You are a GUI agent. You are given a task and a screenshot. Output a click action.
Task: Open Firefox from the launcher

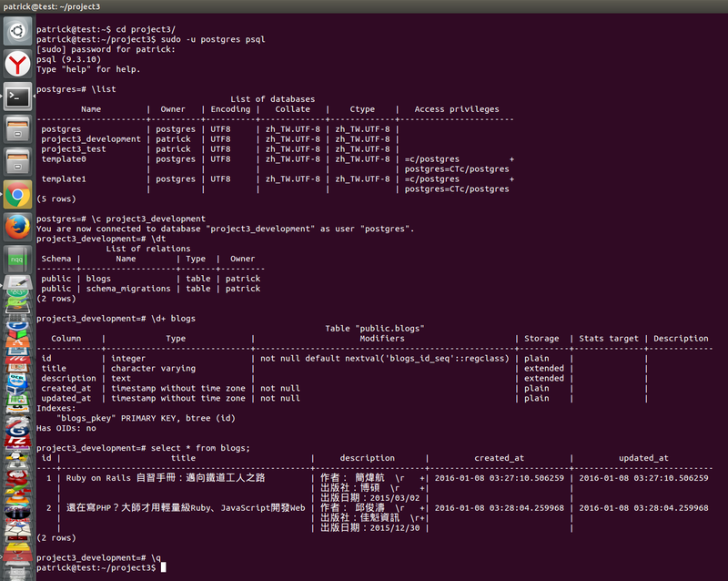click(16, 226)
